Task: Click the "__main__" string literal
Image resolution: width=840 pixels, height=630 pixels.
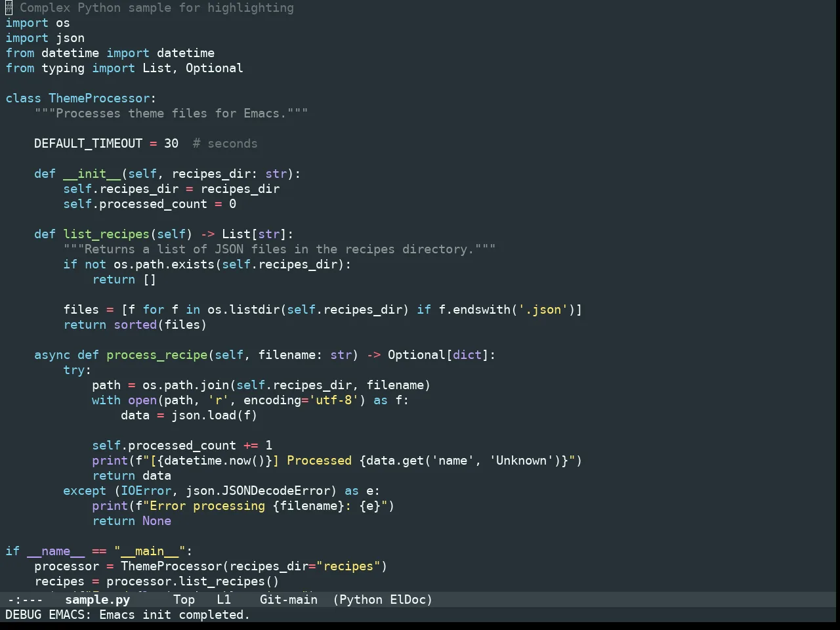Action: click(x=150, y=551)
